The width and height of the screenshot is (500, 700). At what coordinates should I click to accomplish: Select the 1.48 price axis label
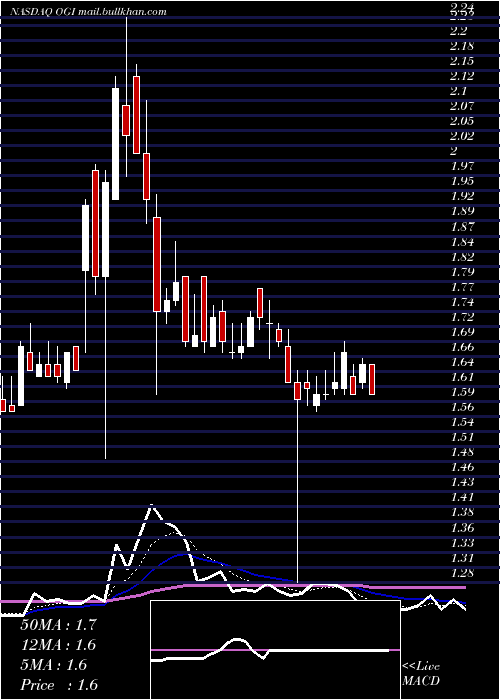(462, 452)
